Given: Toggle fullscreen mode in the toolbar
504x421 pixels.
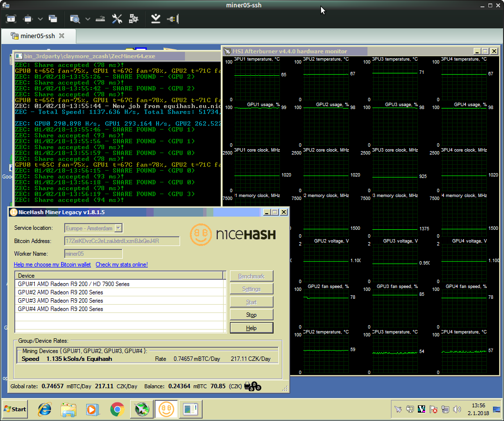Looking at the screenshot, I should (28, 19).
